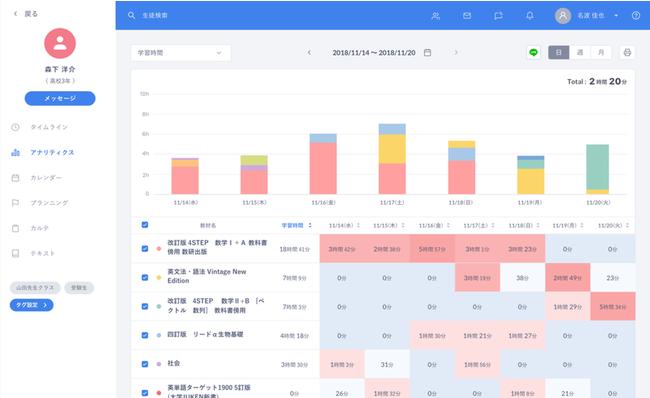Click the yellow dot of Vintage row
The image size is (650, 398).
159,278
